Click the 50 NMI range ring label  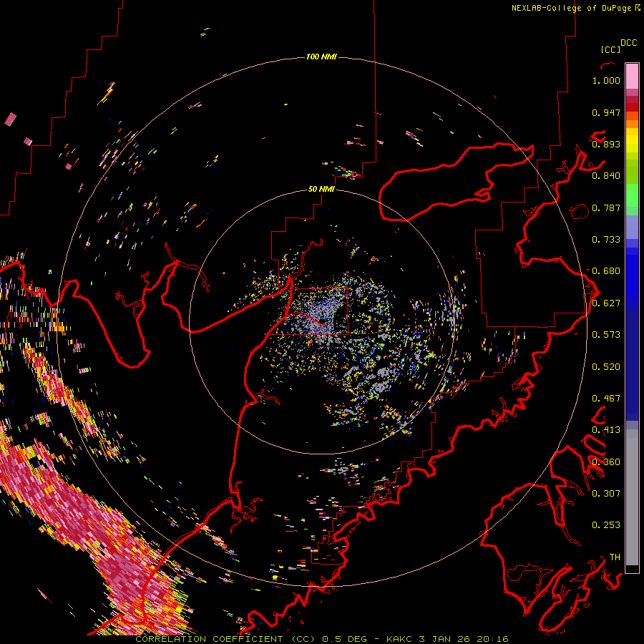pos(321,189)
